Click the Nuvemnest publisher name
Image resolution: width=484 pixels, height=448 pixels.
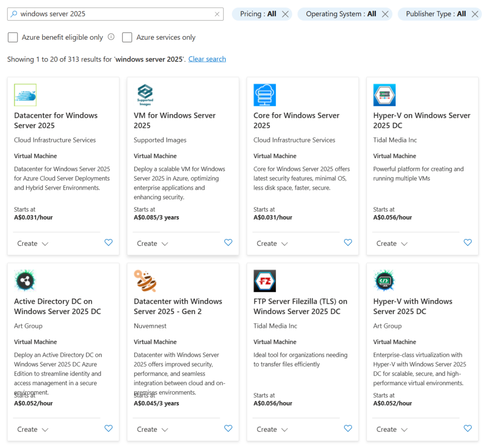[x=150, y=326]
